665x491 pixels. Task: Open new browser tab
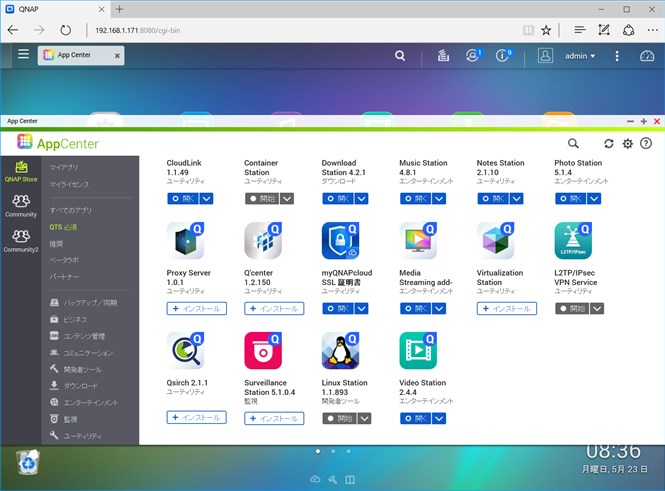120,9
